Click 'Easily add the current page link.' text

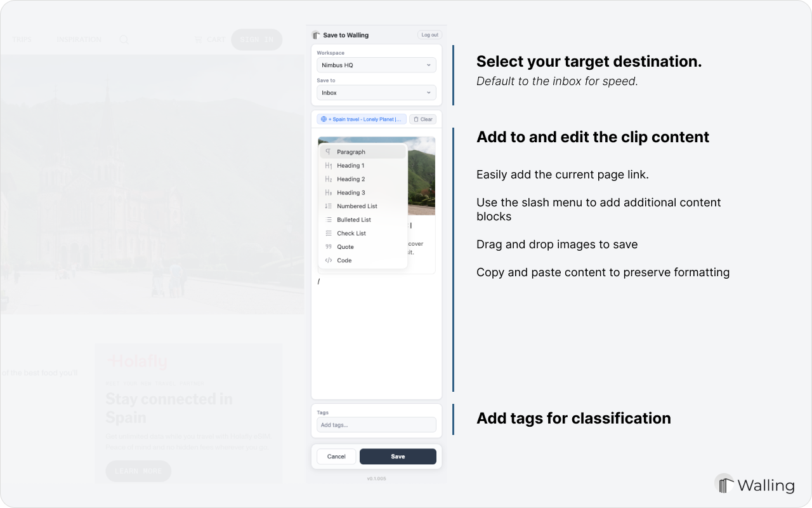(x=563, y=175)
